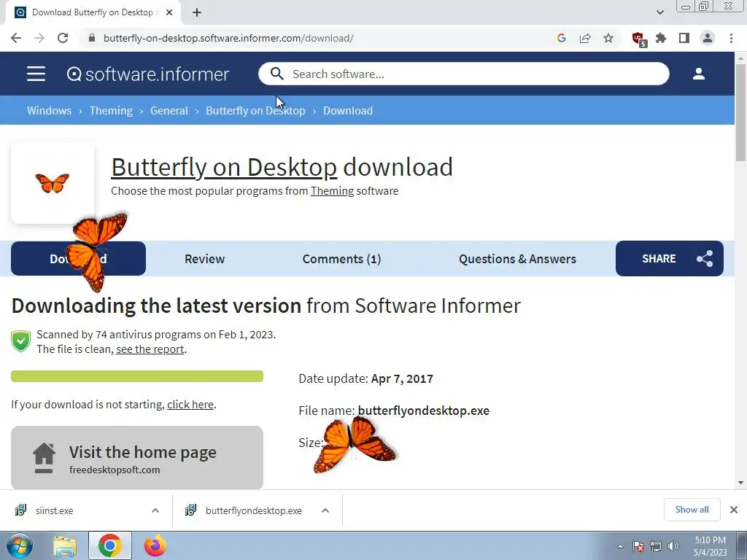Launch Firefox from the taskbar

pyautogui.click(x=155, y=546)
